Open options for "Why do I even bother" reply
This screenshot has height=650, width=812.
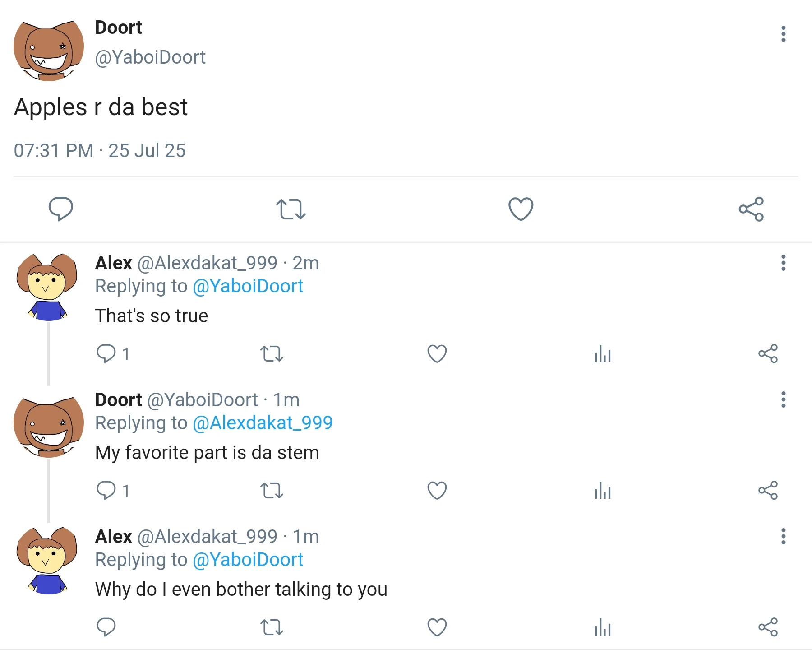coord(784,536)
